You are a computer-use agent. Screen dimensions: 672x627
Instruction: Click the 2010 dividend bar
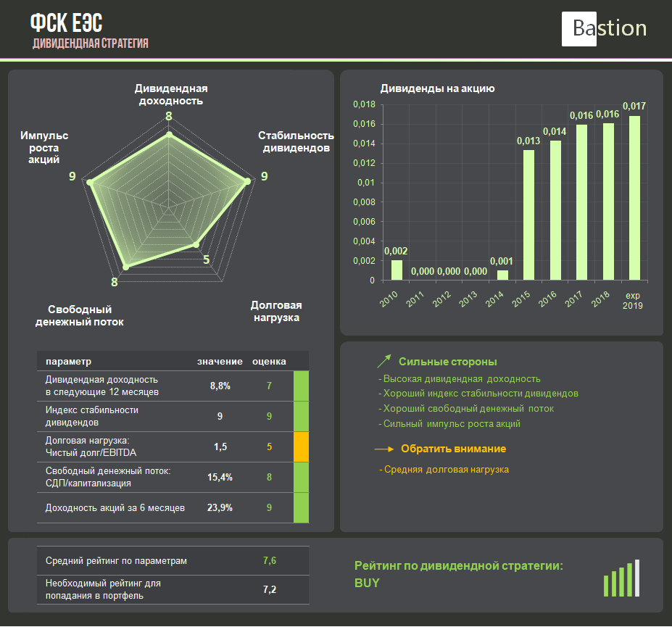click(x=397, y=270)
